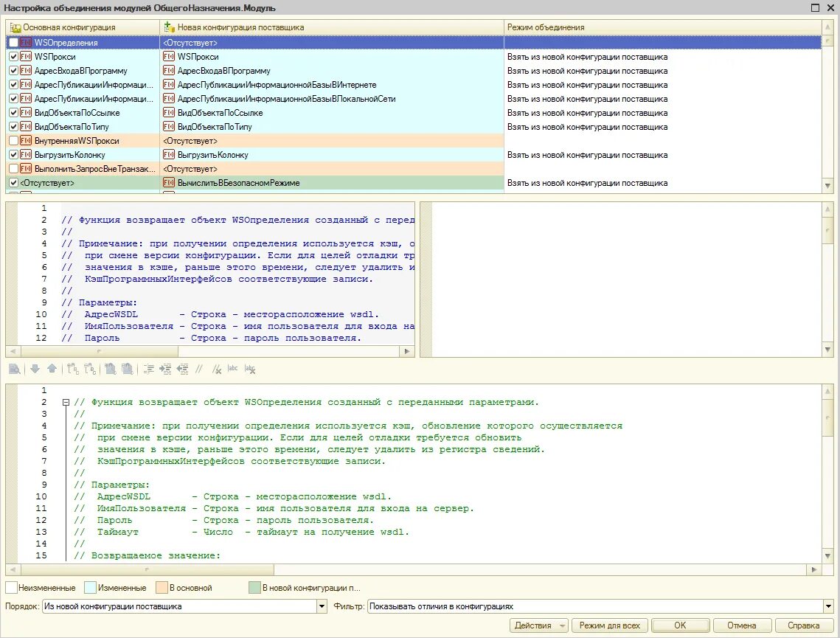Click the remove line break icon
The image size is (840, 638).
point(250,369)
